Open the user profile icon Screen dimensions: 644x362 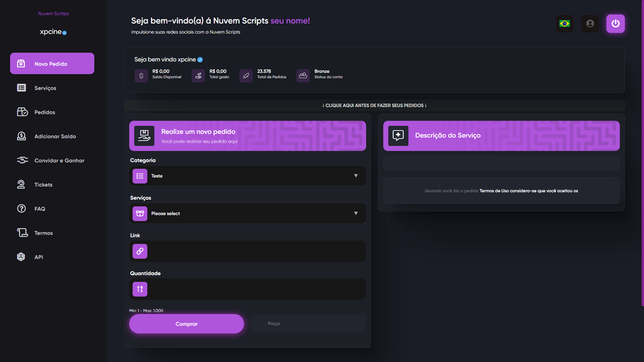tap(590, 23)
